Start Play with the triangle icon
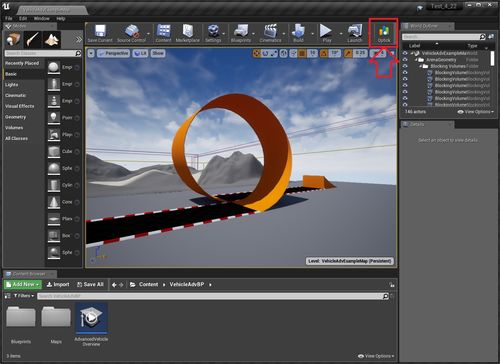Screen dimensions: 500x364 pos(326,31)
